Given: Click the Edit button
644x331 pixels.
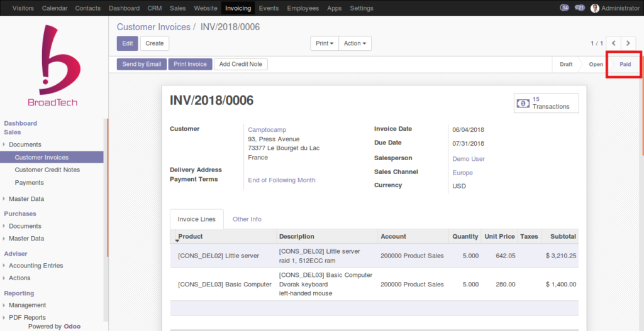Looking at the screenshot, I should 127,43.
